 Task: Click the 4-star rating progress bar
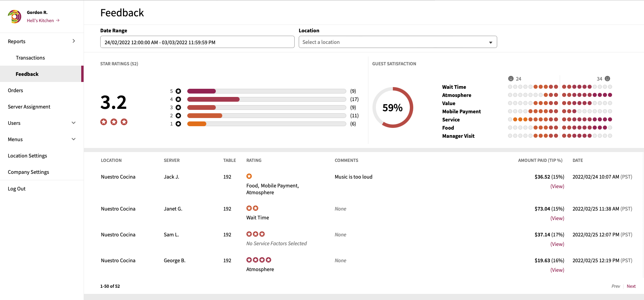coord(267,99)
